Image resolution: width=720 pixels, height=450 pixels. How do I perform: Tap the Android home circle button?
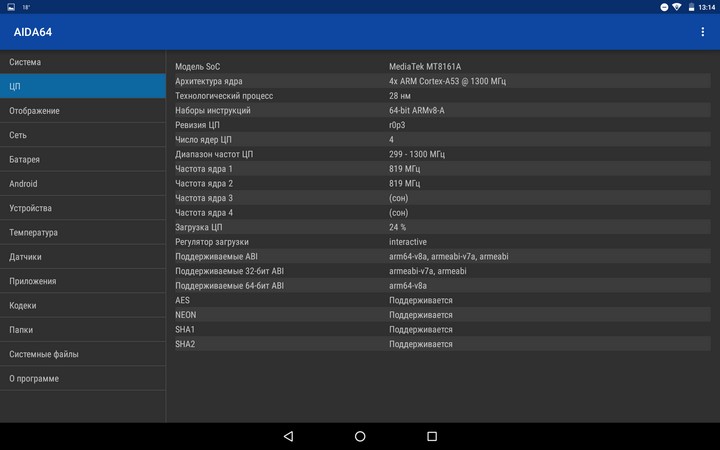pyautogui.click(x=360, y=436)
